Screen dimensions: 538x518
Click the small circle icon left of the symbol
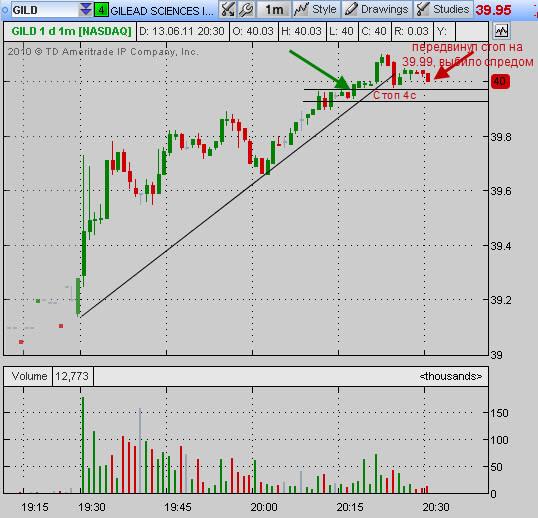(x=5, y=10)
